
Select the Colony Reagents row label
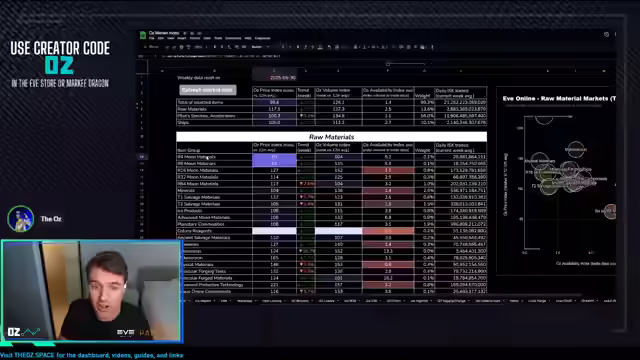194,231
